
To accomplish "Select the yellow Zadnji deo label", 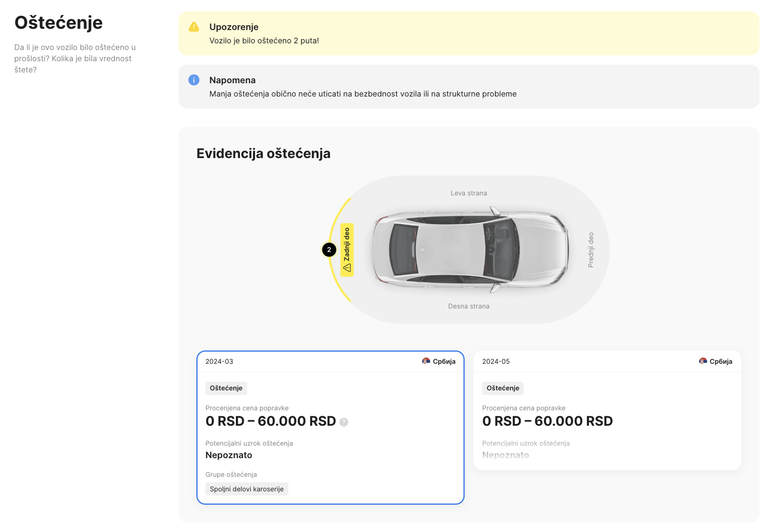I will (347, 250).
